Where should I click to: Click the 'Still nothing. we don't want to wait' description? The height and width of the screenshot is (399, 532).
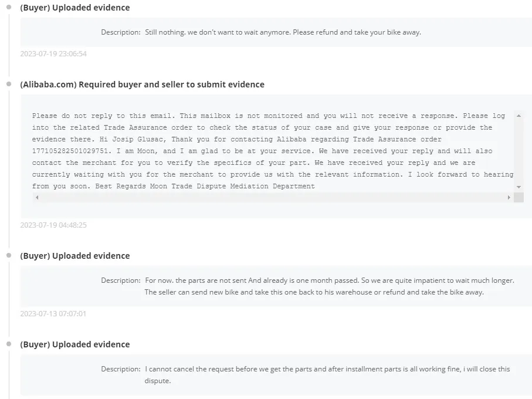283,32
